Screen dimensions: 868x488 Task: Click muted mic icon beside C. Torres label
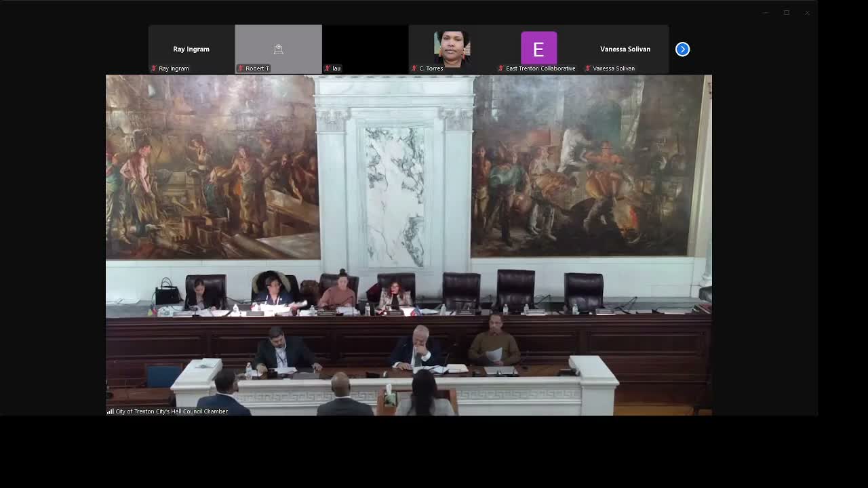[x=414, y=68]
